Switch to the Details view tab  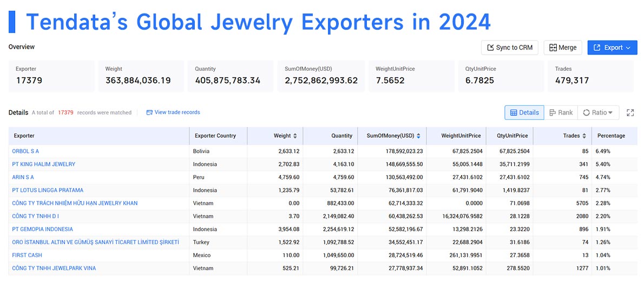click(x=524, y=112)
